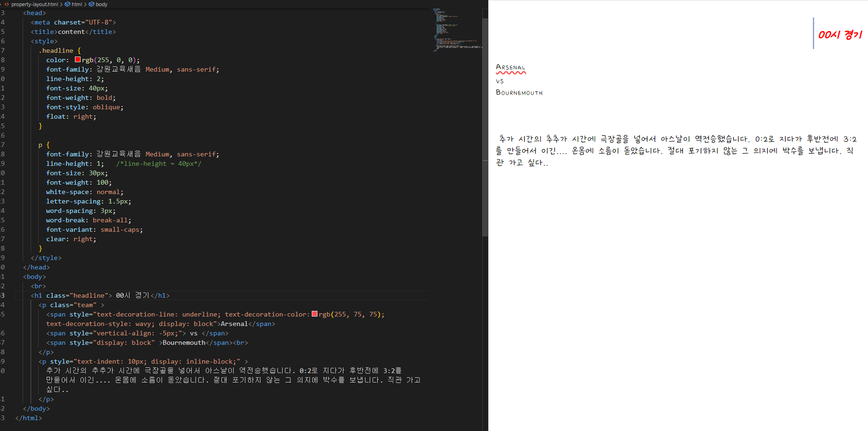
Task: Click the 'float: right;' line
Action: point(71,116)
